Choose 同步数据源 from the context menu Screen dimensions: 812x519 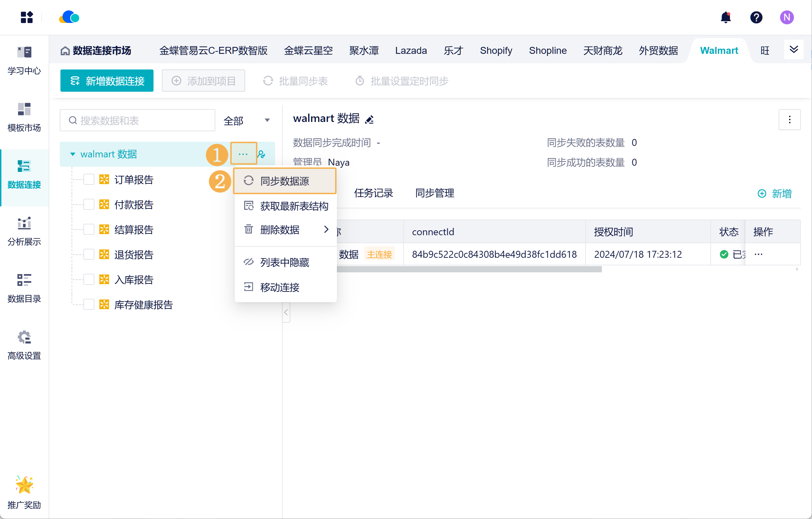point(284,181)
